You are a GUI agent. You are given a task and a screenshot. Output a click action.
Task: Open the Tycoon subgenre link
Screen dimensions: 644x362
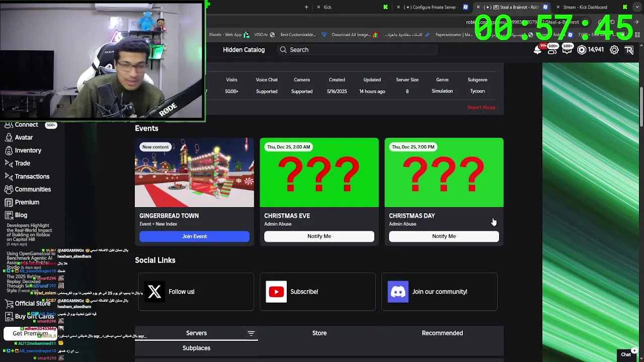[477, 91]
